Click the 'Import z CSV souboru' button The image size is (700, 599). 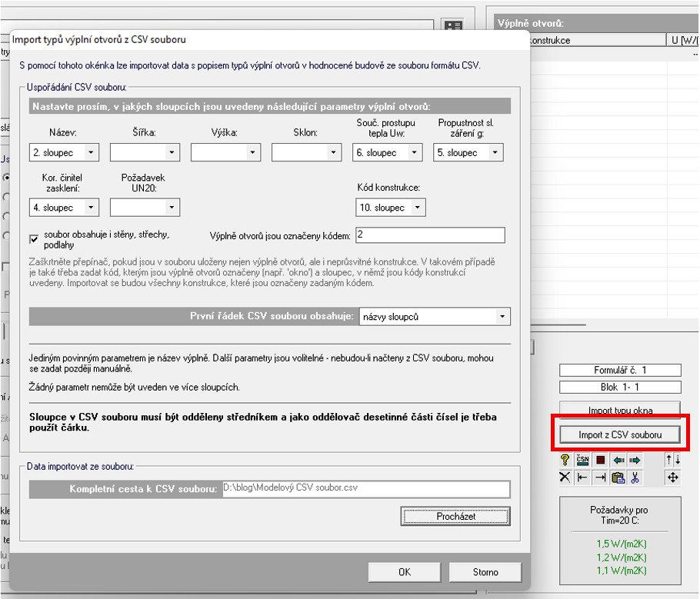pyautogui.click(x=620, y=434)
